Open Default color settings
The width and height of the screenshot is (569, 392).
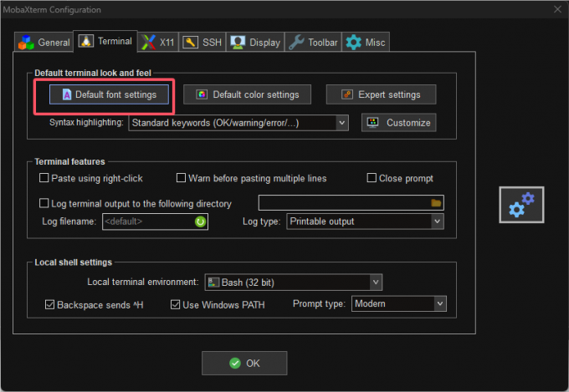pos(247,94)
